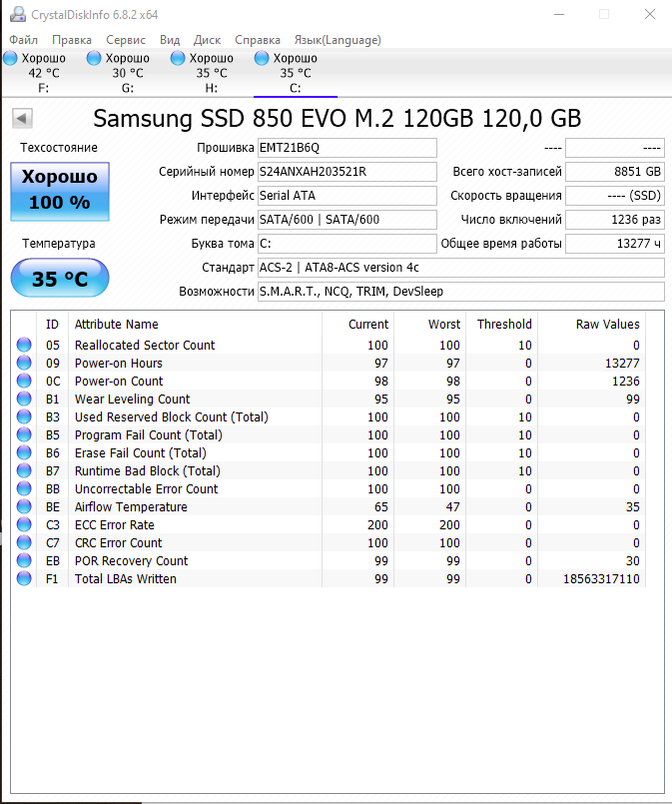Click raw value 18563317110
The width and height of the screenshot is (672, 804).
[x=601, y=579]
